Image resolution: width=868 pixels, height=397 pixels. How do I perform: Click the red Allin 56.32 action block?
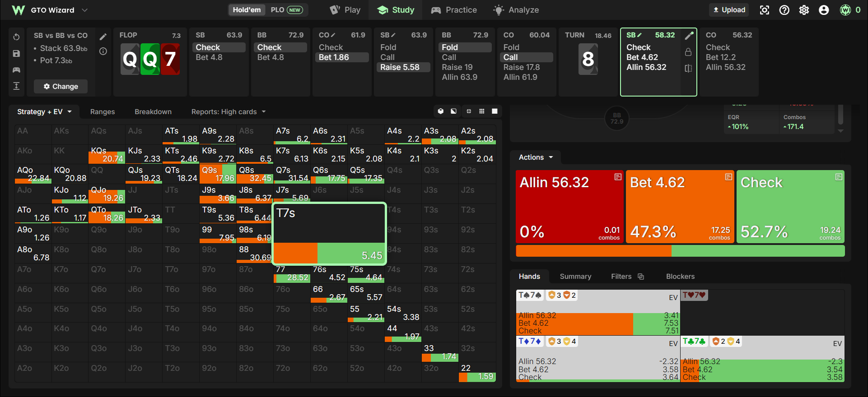(x=569, y=207)
